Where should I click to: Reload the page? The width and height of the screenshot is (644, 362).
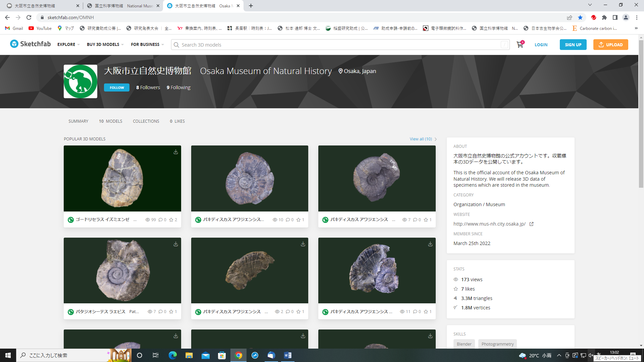pyautogui.click(x=29, y=17)
